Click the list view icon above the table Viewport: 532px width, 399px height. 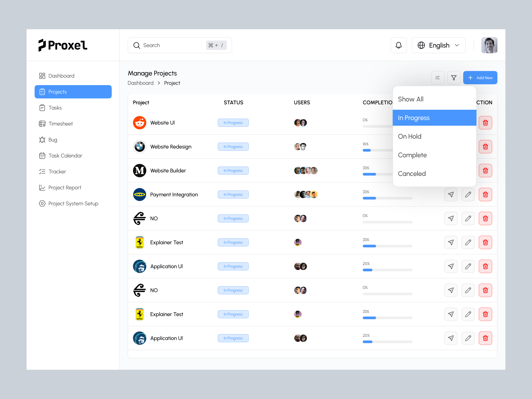pos(438,77)
